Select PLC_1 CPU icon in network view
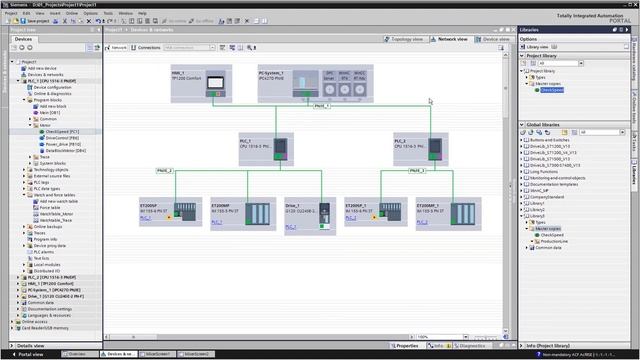The height and width of the screenshot is (360, 640). pyautogui.click(x=280, y=149)
